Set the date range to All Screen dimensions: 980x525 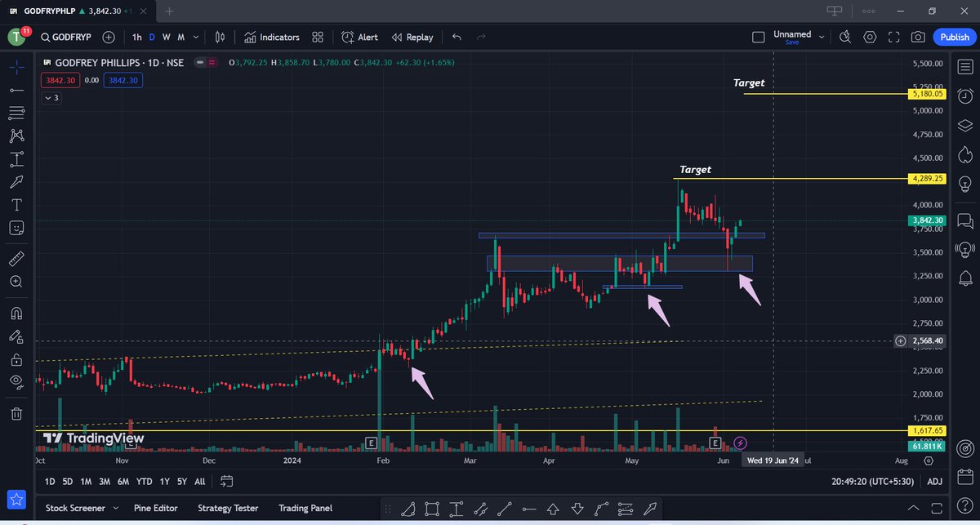(199, 482)
